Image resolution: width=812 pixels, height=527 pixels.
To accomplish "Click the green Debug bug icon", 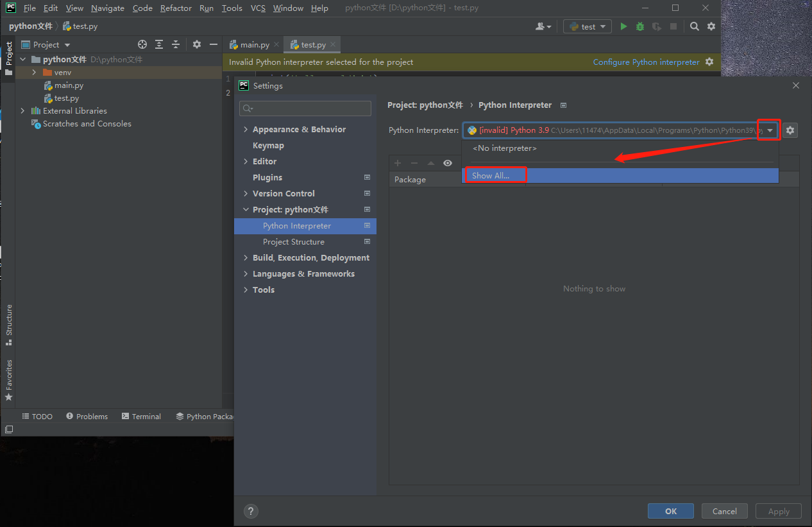I will [x=640, y=26].
